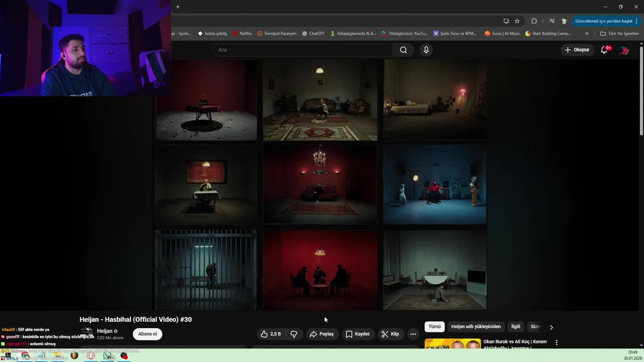Focus the YouTube 'Ara' search field
This screenshot has width=644, height=362.
[x=303, y=50]
